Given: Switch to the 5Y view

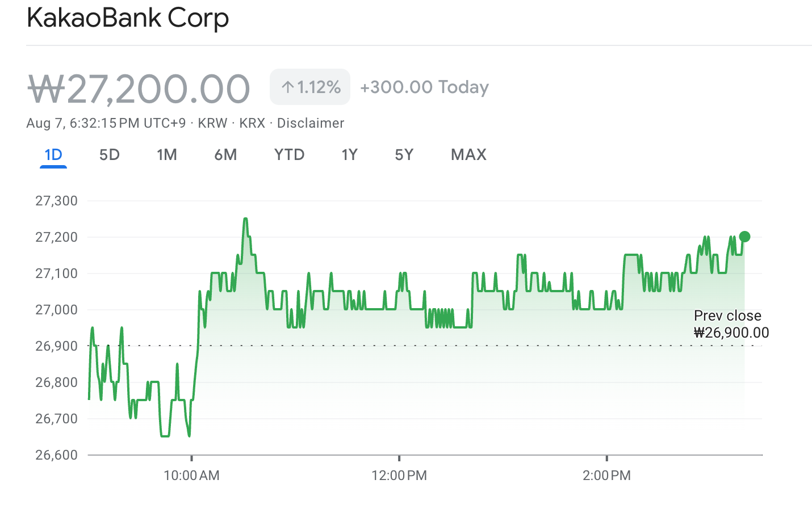Looking at the screenshot, I should (x=404, y=154).
